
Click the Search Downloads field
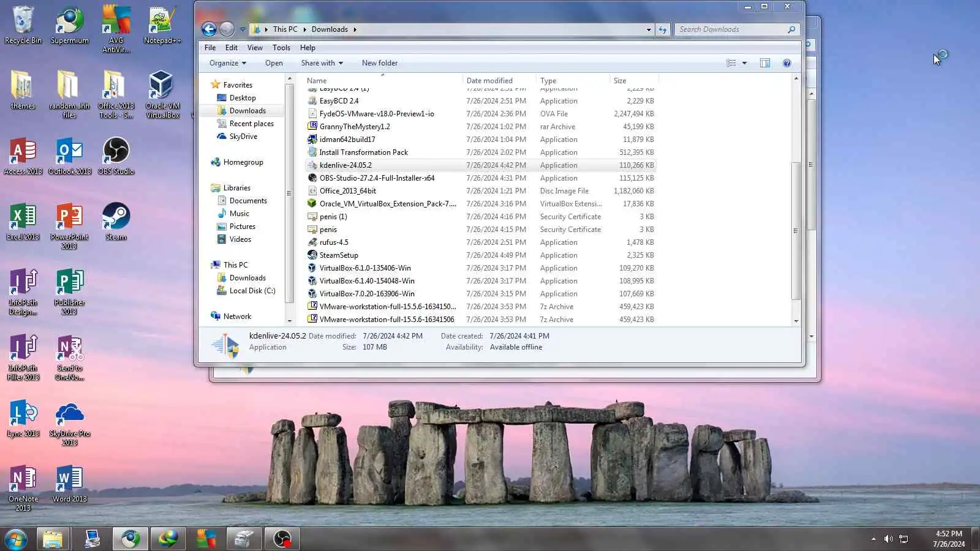(x=737, y=29)
